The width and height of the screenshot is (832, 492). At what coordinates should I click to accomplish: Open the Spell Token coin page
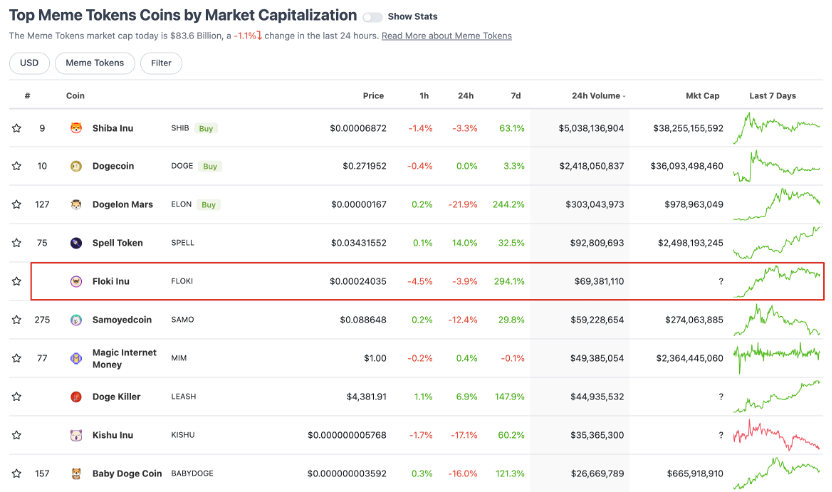tap(117, 243)
